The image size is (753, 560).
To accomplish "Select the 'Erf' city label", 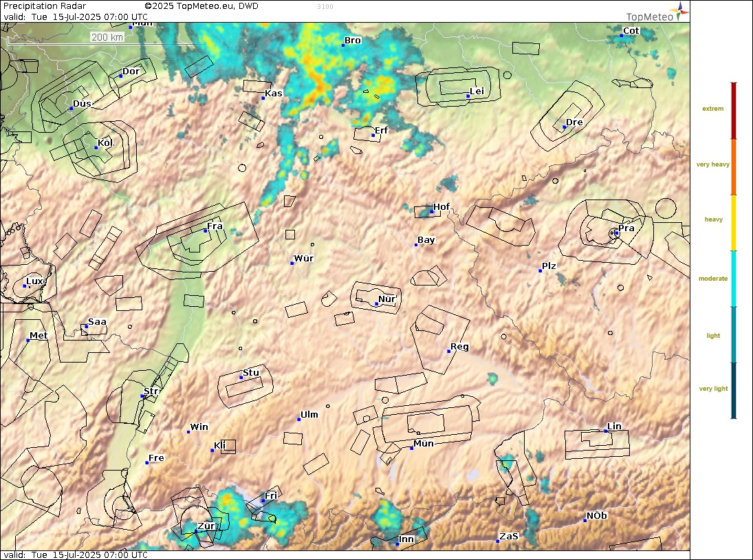I will point(381,131).
